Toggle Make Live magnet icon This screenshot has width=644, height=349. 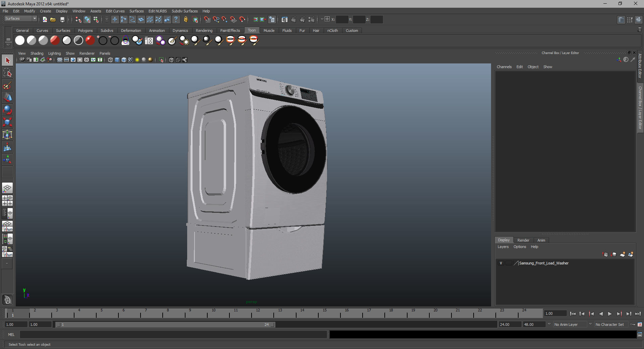(x=242, y=19)
